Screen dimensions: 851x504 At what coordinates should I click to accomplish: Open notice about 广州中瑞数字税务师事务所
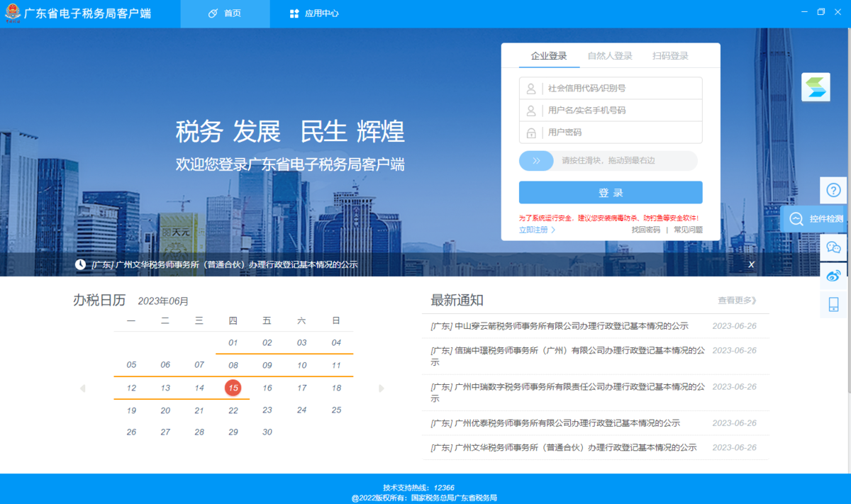568,393
